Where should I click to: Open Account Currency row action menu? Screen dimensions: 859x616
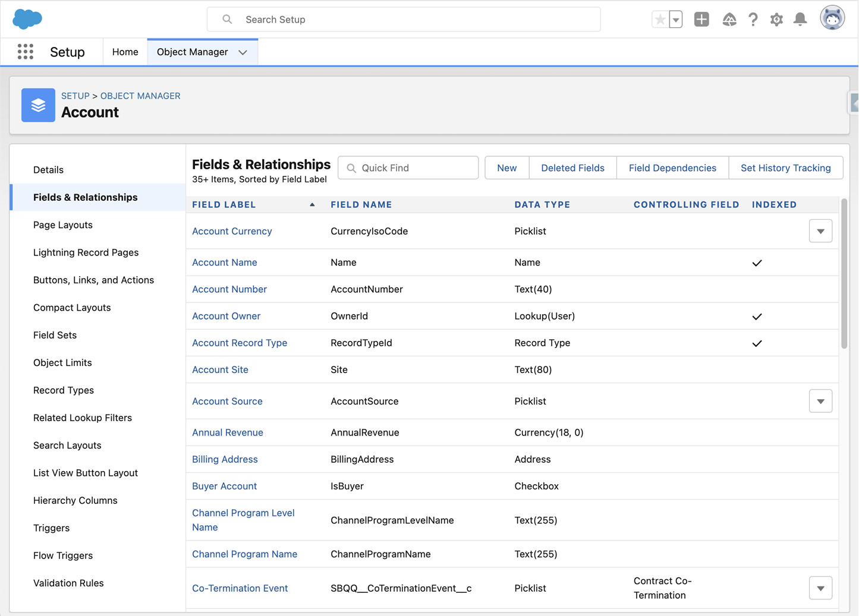coord(820,231)
